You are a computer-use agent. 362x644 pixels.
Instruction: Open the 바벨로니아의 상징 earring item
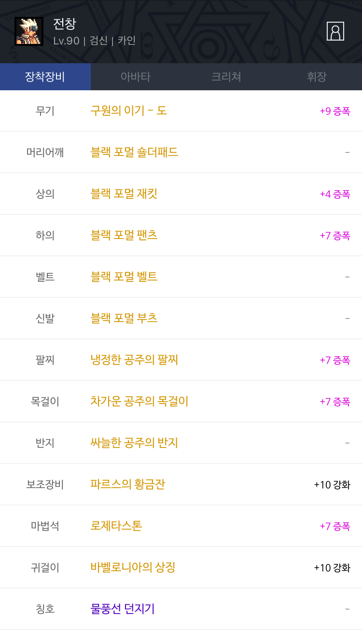[x=133, y=567]
